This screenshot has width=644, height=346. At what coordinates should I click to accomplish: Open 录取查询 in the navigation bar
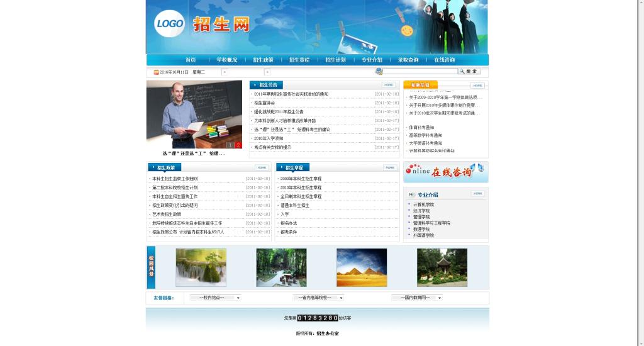pyautogui.click(x=408, y=60)
